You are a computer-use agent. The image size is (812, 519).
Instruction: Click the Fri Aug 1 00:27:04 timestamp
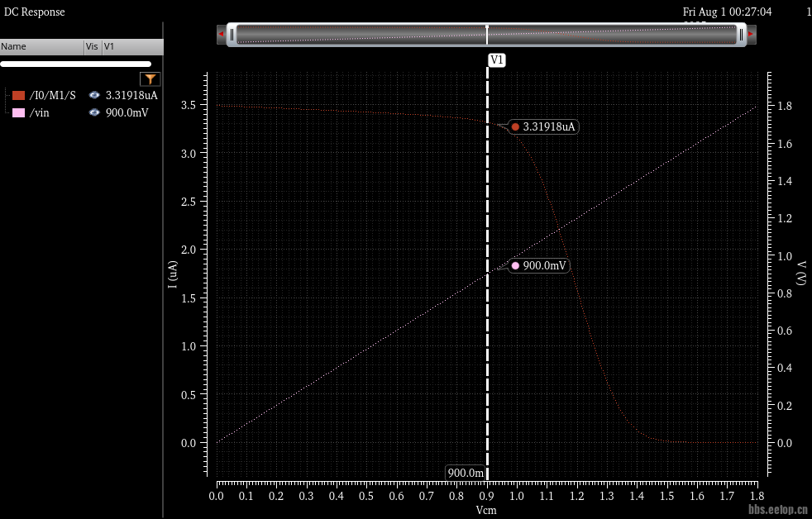pos(727,12)
